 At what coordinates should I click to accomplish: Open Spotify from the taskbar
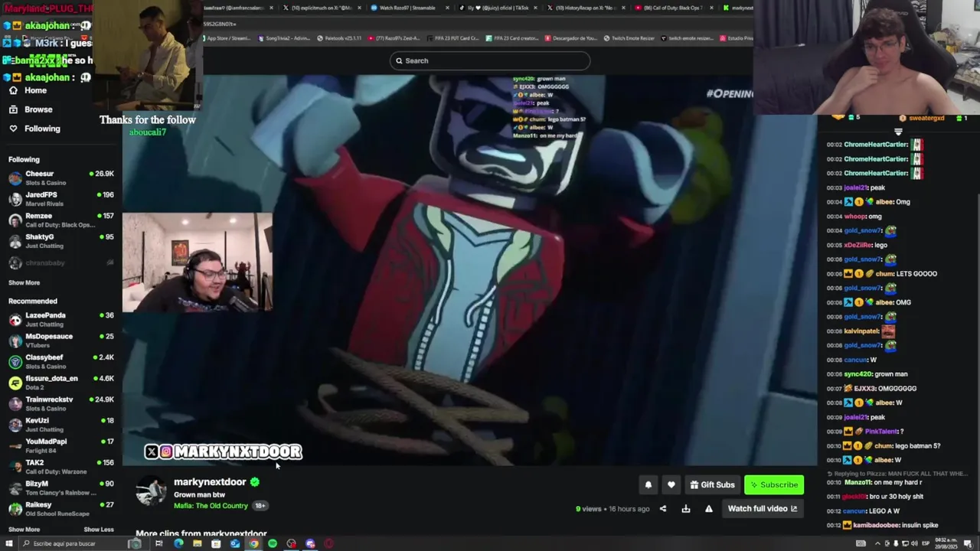273,543
